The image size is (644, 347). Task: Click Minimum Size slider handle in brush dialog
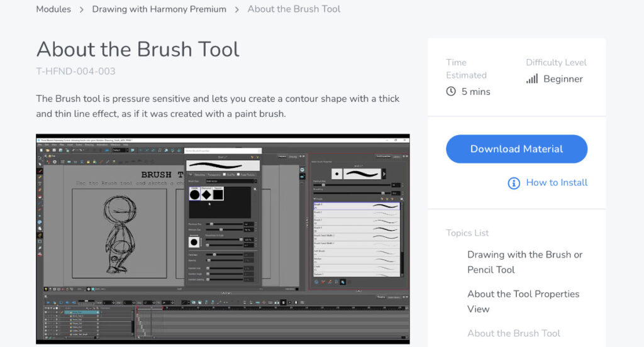tap(221, 229)
